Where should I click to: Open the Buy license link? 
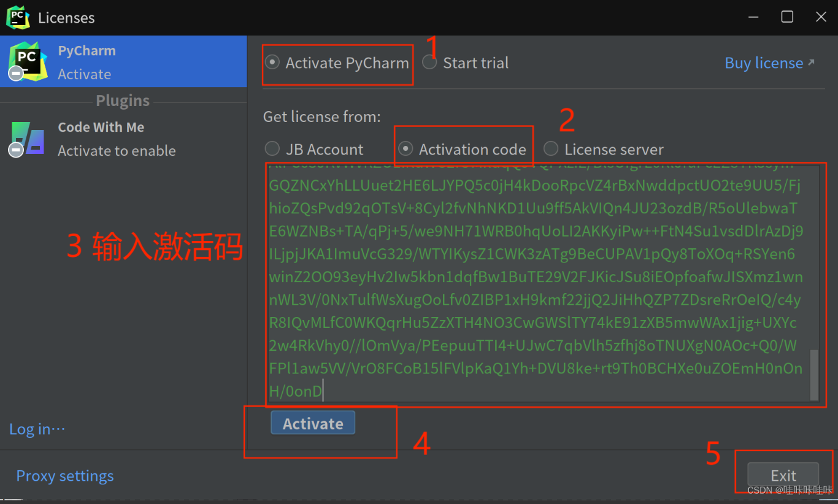[770, 63]
